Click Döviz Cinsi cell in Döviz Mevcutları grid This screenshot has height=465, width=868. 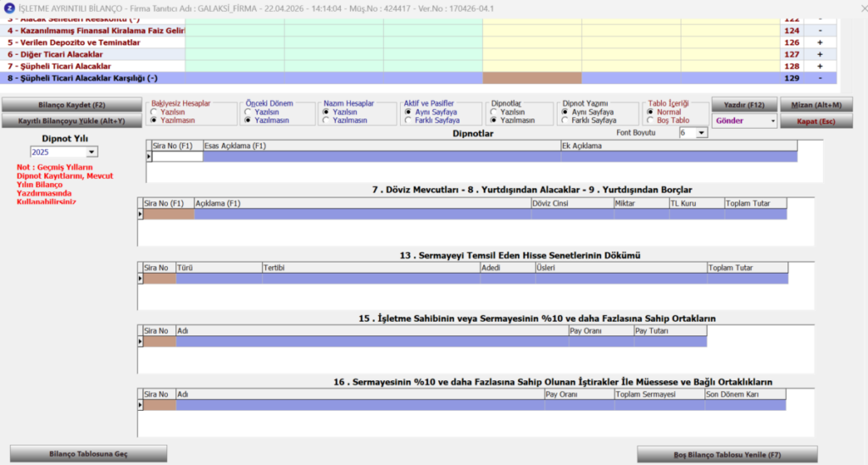tap(572, 214)
